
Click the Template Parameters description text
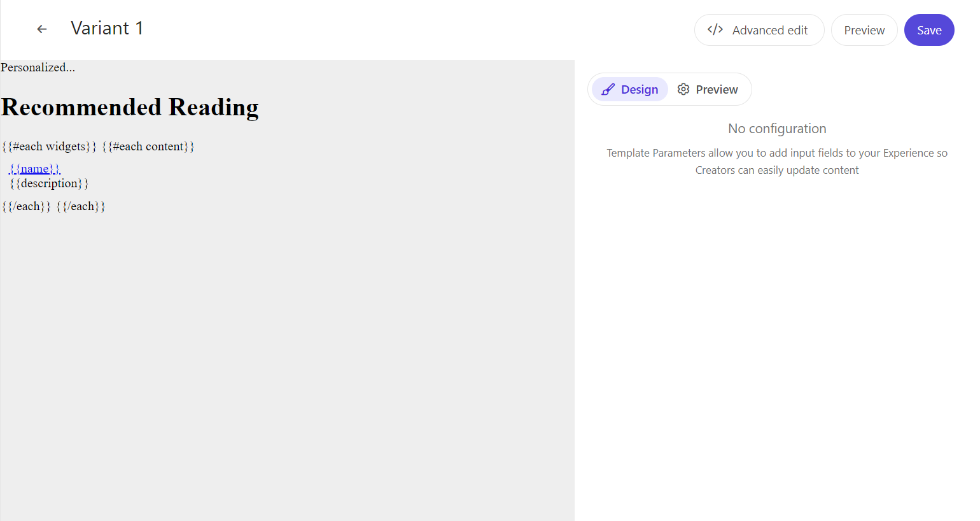click(x=777, y=161)
